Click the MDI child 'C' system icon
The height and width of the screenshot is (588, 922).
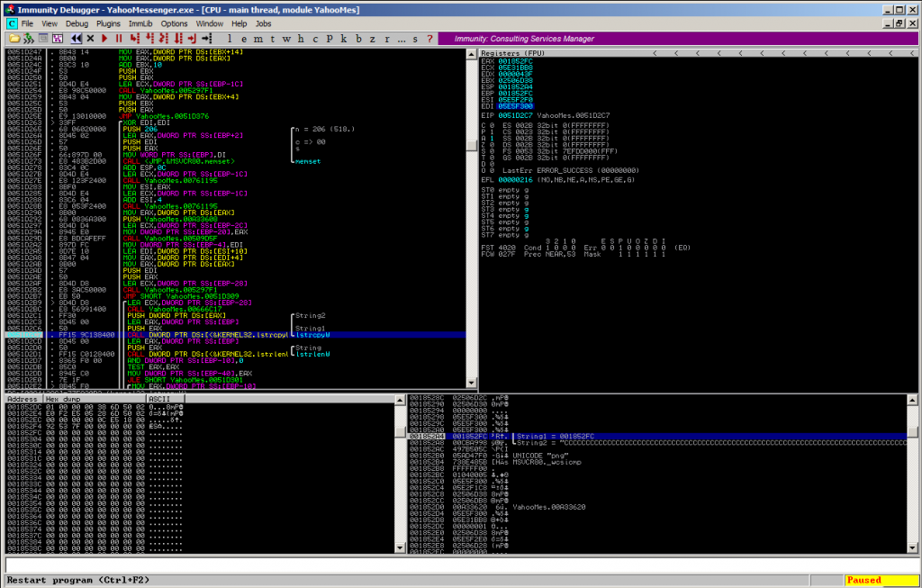(x=12, y=23)
